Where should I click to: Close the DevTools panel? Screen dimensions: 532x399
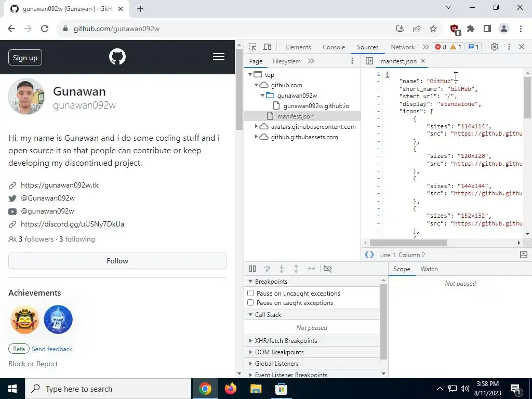[x=522, y=47]
